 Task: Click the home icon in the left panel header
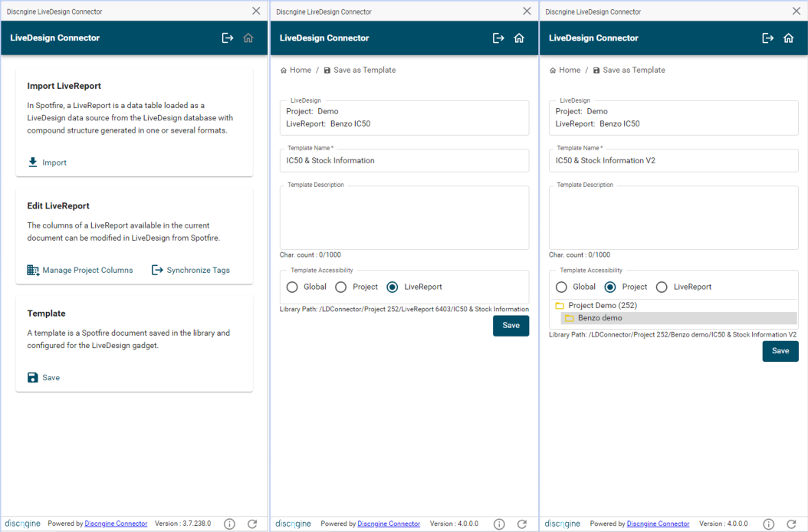[x=248, y=38]
